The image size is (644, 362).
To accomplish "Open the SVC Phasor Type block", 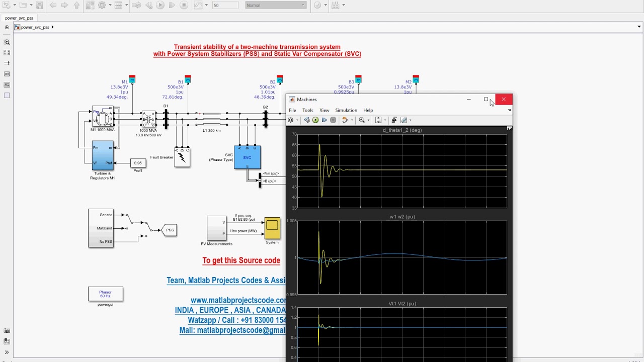I will tap(247, 157).
